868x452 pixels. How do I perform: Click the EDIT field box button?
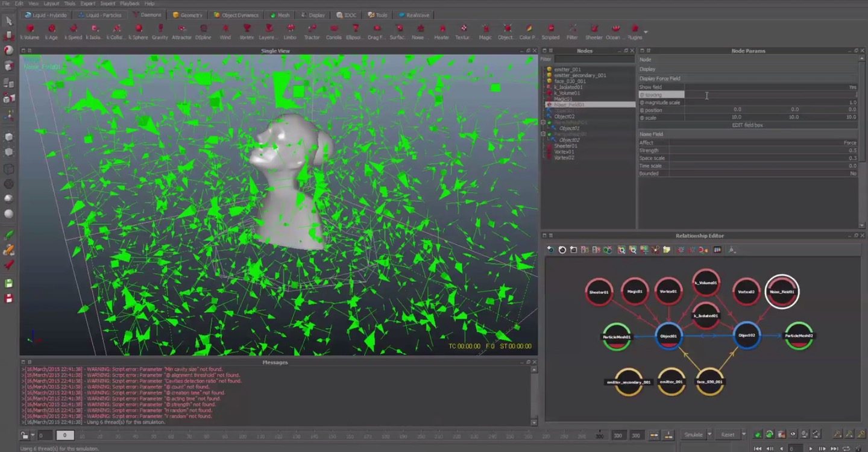(x=747, y=125)
